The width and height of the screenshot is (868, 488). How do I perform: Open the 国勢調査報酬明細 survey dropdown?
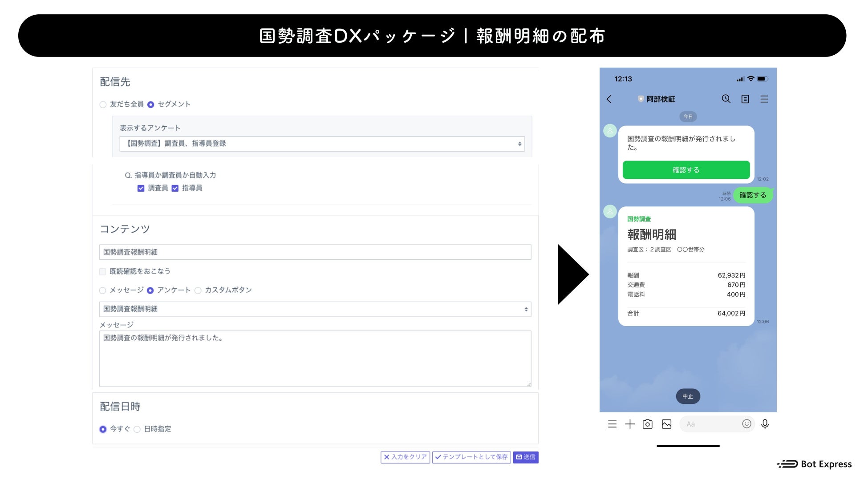[315, 309]
